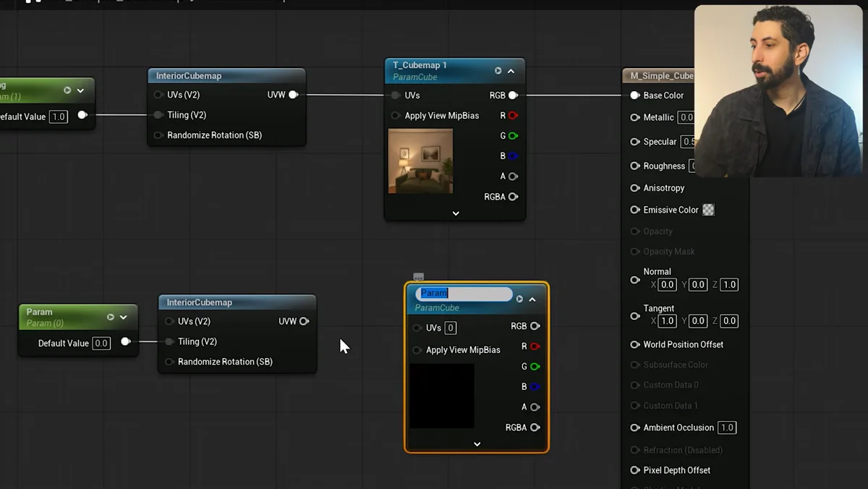Screen dimensions: 868x489
Task: Click the Base Color input pin on material node
Action: click(x=635, y=95)
